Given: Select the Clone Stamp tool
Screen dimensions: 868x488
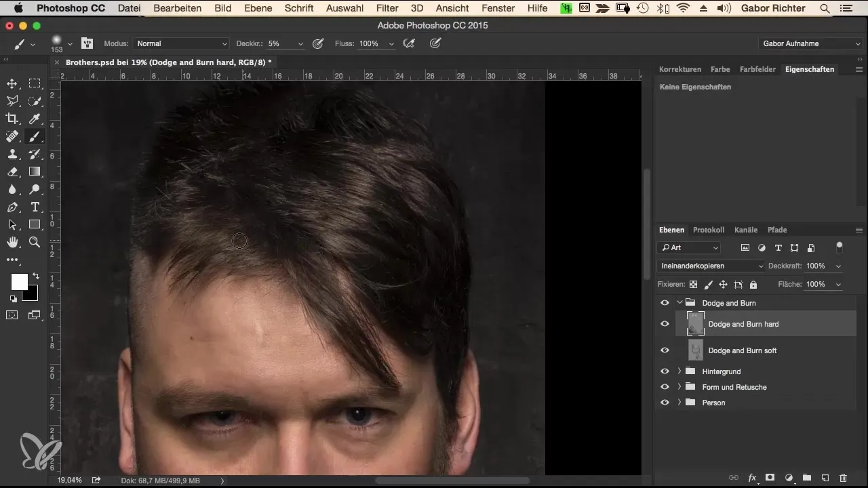Looking at the screenshot, I should (x=12, y=154).
